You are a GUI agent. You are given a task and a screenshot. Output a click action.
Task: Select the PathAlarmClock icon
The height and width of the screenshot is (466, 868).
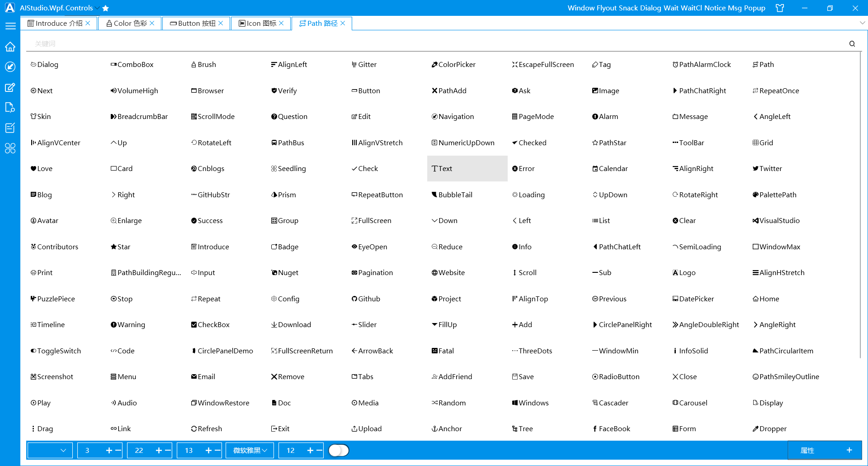[x=702, y=65]
